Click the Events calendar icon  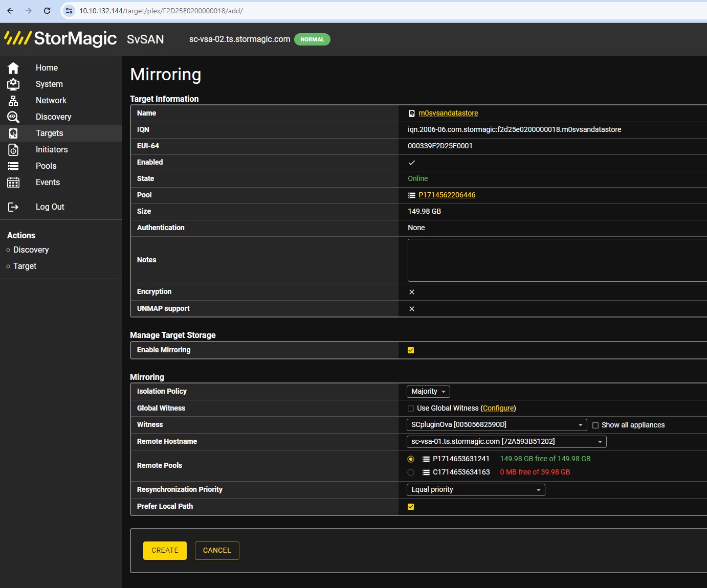coord(13,183)
